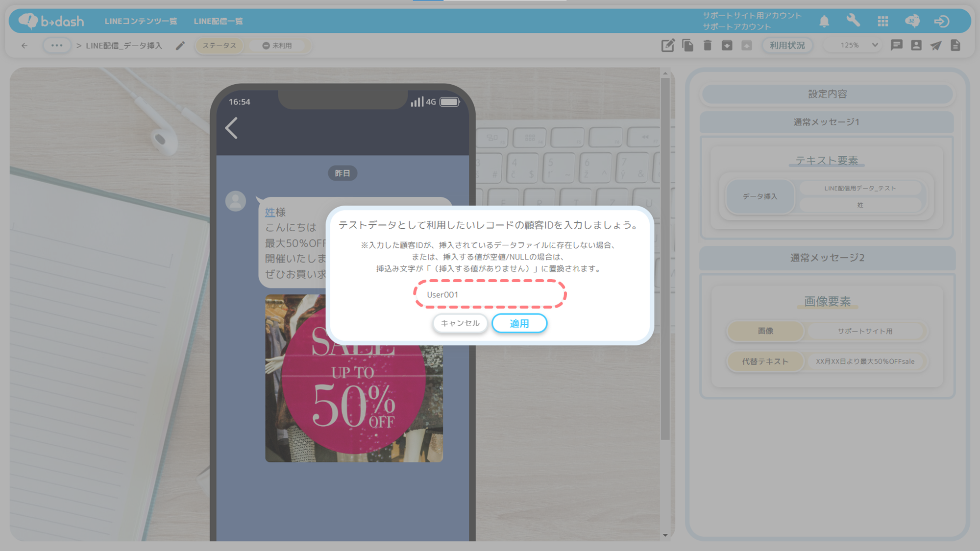Open the apps grid icon
Screen dimensions: 980x551
pos(883,21)
